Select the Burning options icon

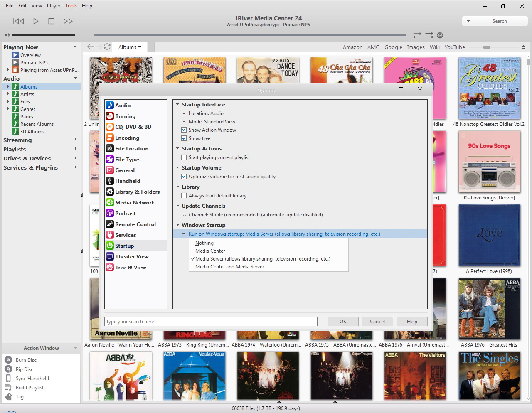110,116
